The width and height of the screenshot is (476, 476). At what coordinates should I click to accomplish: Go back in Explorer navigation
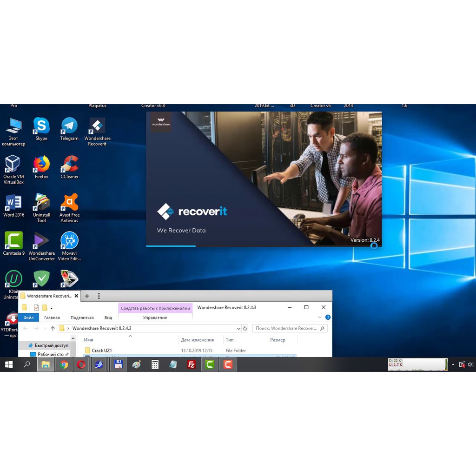[x=26, y=328]
